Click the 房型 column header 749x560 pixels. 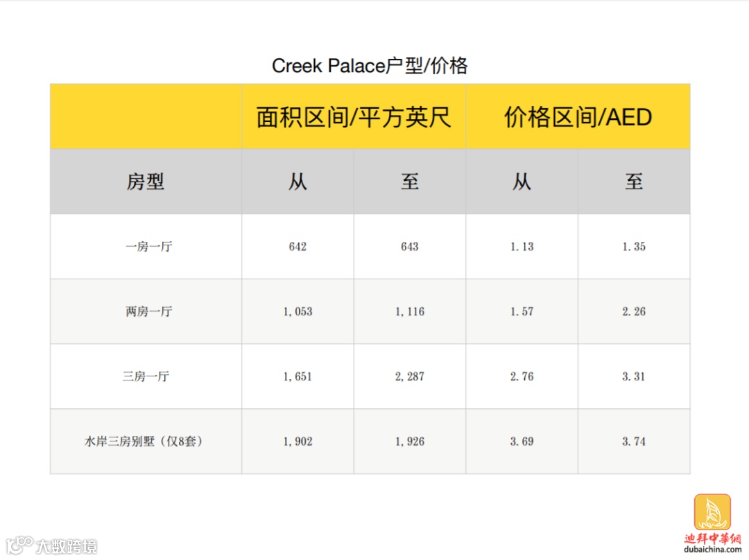(x=146, y=182)
